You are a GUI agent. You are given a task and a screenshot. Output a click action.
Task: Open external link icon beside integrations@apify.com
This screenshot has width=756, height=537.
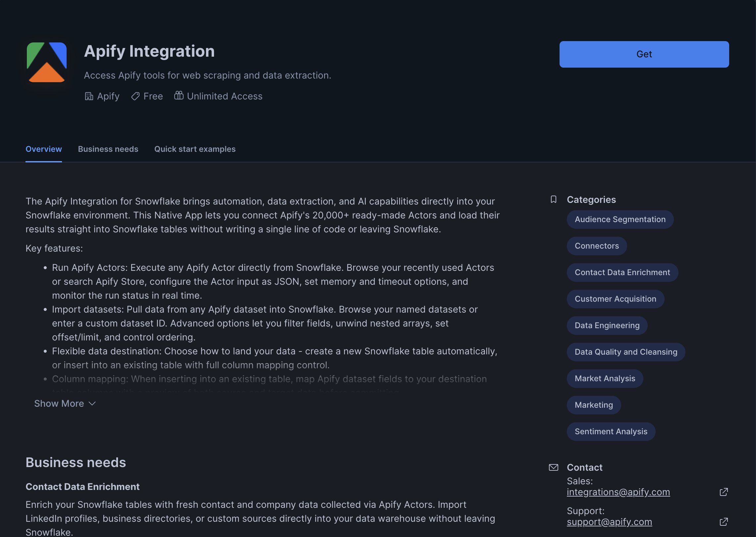[x=724, y=492]
